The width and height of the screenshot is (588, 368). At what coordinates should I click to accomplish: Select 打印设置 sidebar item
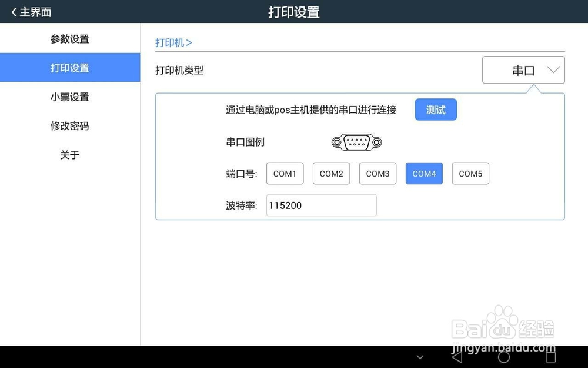pyautogui.click(x=70, y=68)
